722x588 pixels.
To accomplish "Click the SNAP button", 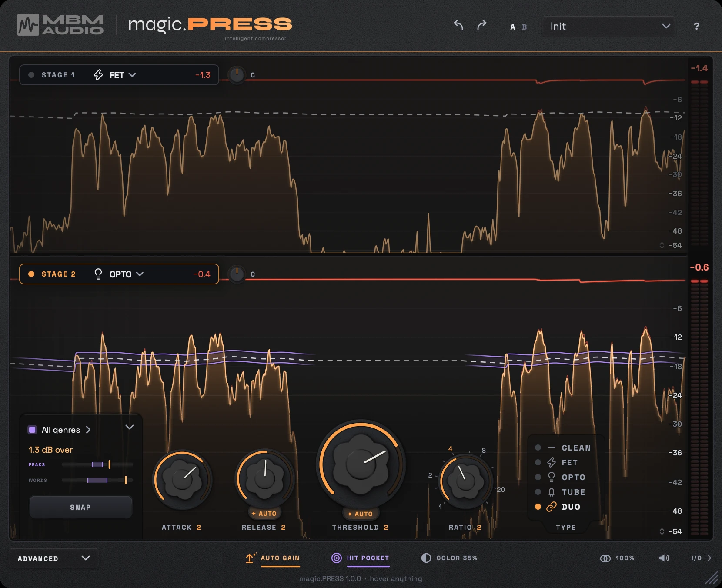I will [x=80, y=507].
